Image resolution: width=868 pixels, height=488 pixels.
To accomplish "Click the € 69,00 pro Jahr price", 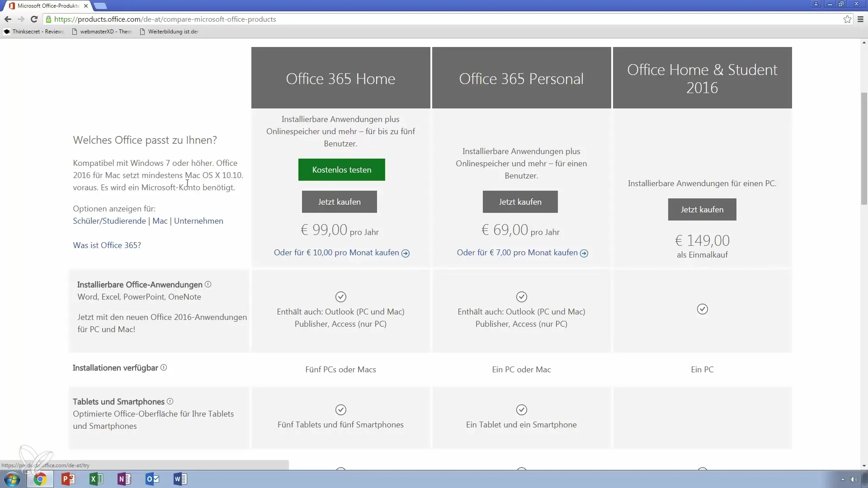I will (521, 230).
